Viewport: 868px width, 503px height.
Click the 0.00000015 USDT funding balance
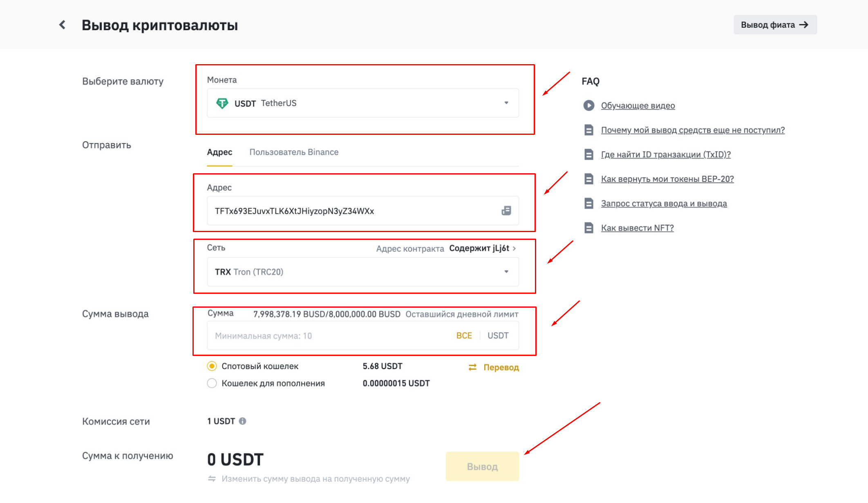pyautogui.click(x=396, y=383)
